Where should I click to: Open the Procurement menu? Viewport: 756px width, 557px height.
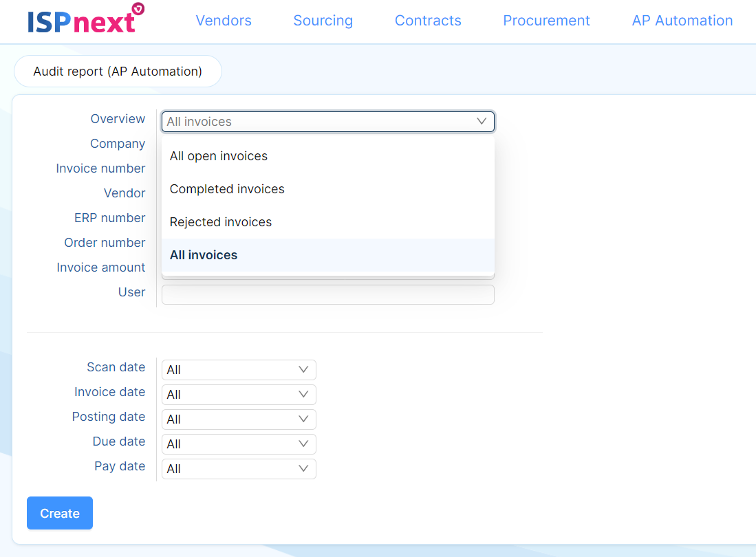(x=546, y=20)
